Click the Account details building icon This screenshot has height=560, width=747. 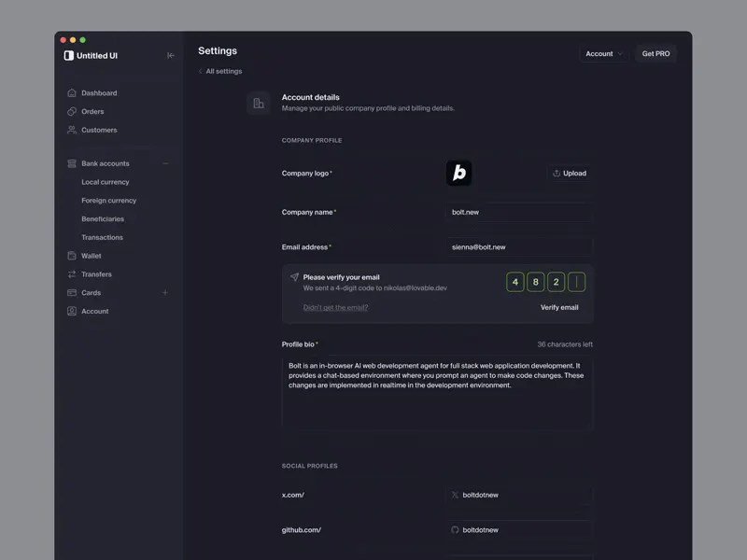tap(259, 103)
